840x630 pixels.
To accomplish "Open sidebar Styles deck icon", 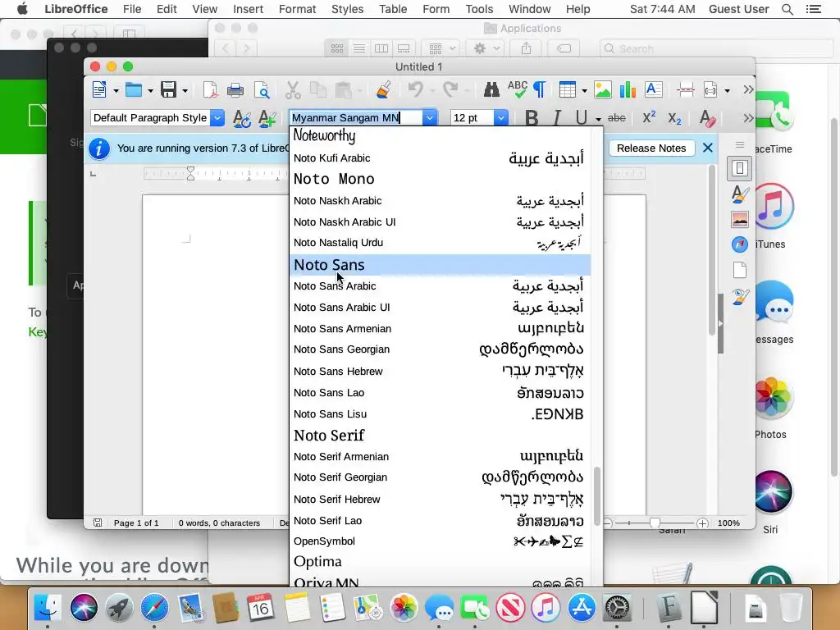I will pyautogui.click(x=740, y=194).
